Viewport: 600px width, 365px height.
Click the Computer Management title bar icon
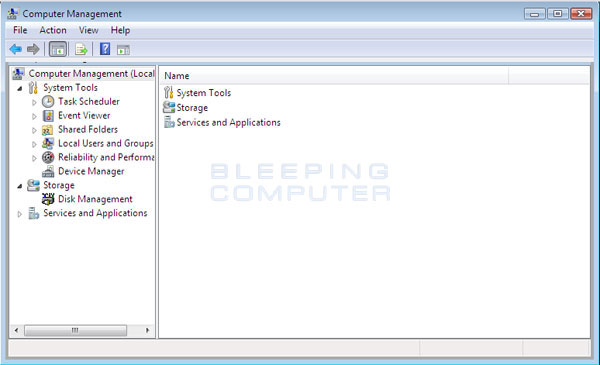tap(13, 13)
